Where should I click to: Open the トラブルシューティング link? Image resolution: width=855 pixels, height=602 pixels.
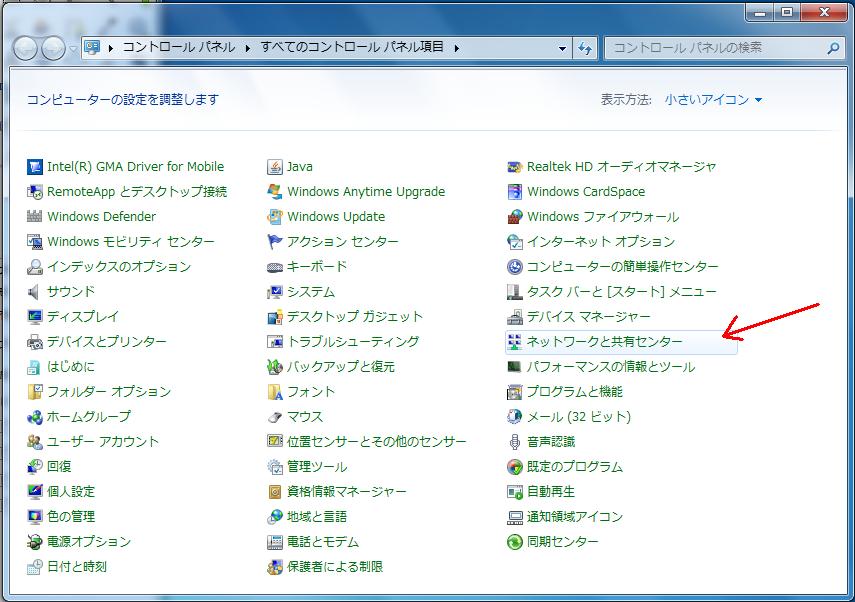pyautogui.click(x=353, y=342)
